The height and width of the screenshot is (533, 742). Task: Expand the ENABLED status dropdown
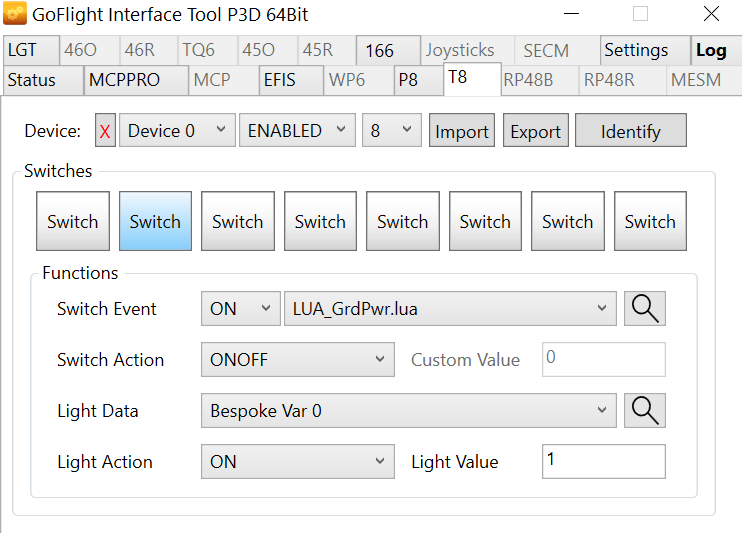297,131
